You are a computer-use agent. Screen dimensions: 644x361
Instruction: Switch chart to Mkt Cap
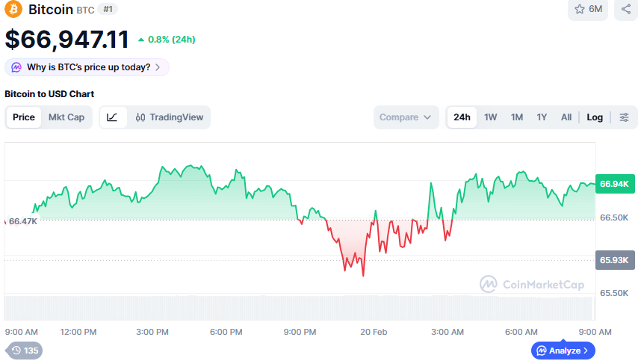pyautogui.click(x=66, y=117)
